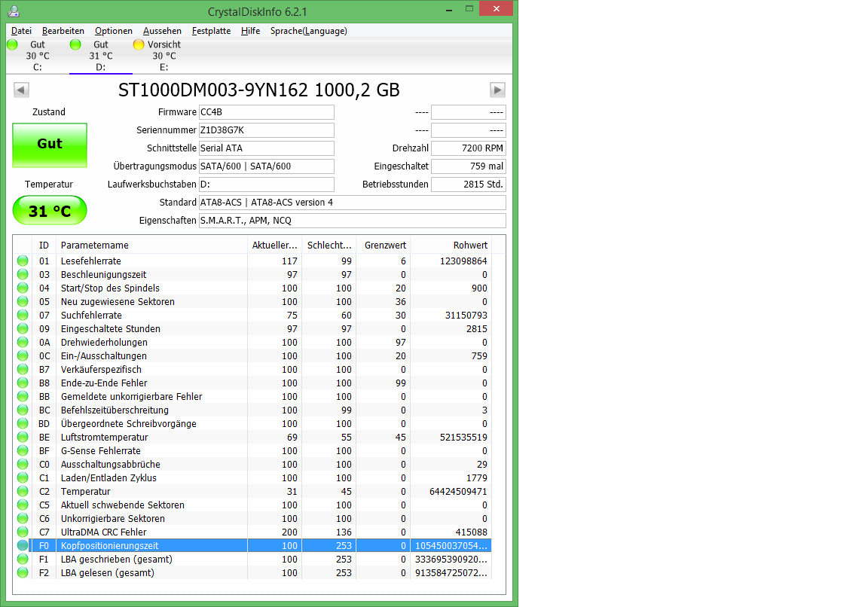Click the 31 °C temperature button
Image resolution: width=868 pixels, height=607 pixels.
coord(50,210)
